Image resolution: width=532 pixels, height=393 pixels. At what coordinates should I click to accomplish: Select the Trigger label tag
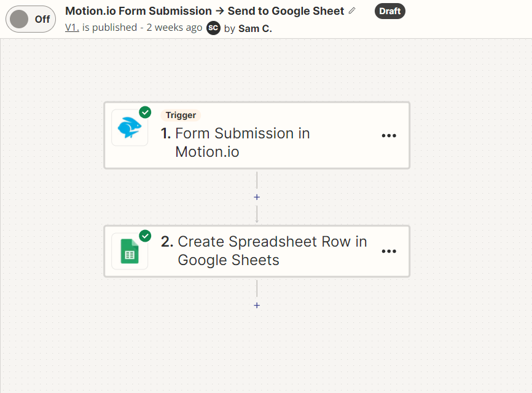click(181, 115)
